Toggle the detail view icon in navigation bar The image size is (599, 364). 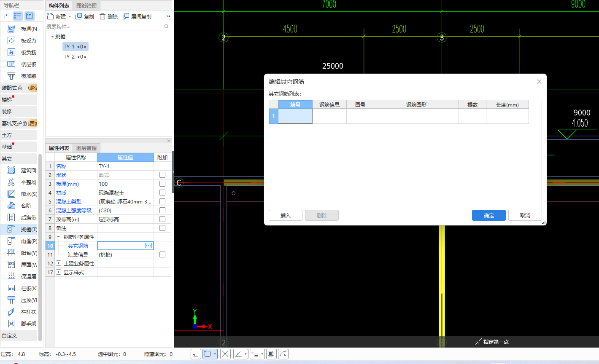tap(29, 16)
